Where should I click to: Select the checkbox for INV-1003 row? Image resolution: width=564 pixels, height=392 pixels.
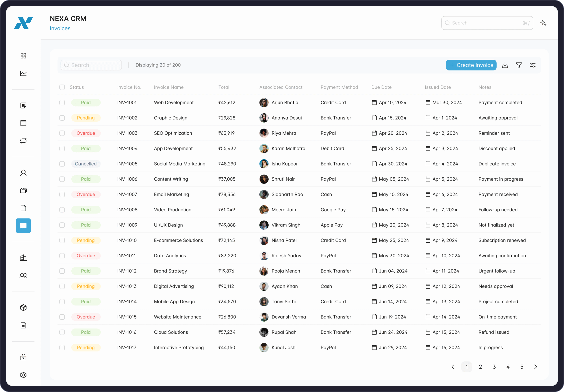tap(62, 133)
